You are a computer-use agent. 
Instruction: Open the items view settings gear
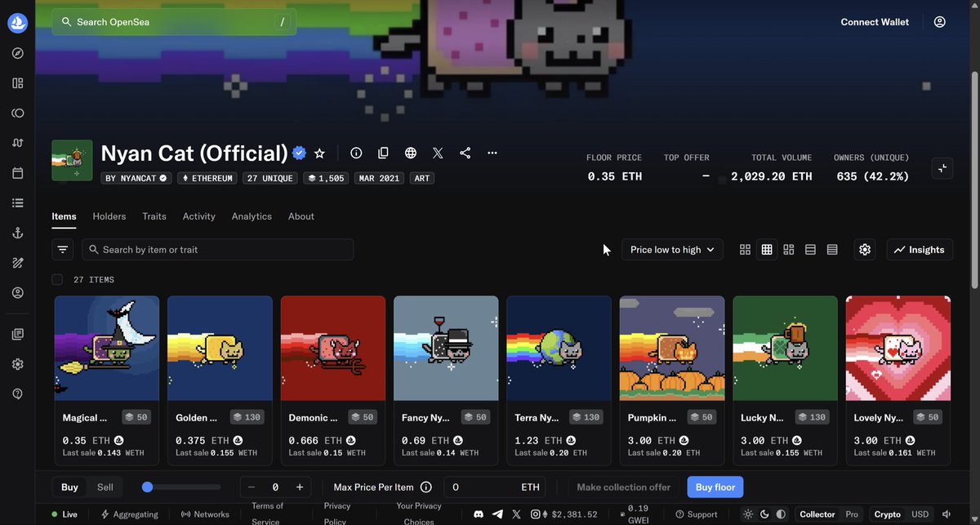[866, 249]
